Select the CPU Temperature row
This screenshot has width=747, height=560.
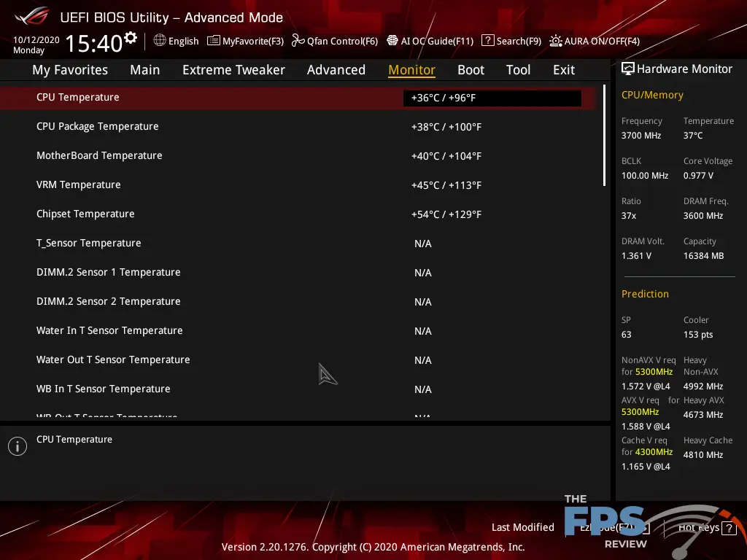tap(298, 98)
